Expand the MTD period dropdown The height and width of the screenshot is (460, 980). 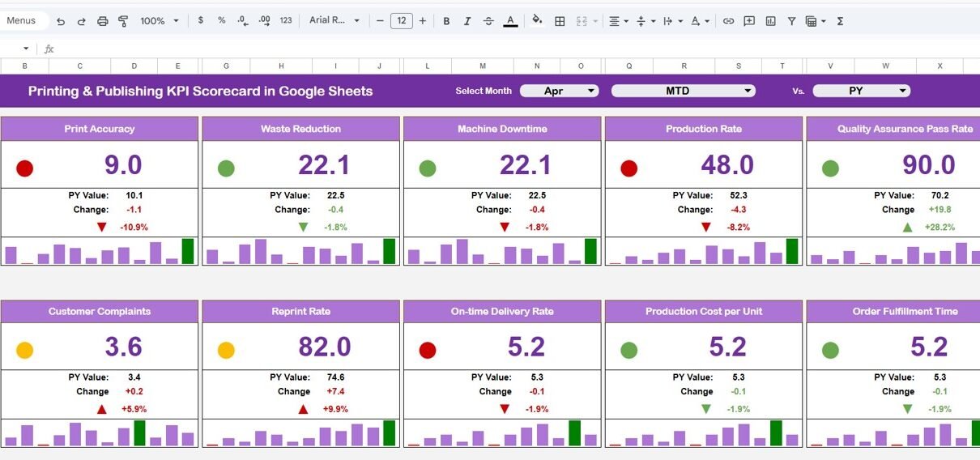tap(683, 91)
